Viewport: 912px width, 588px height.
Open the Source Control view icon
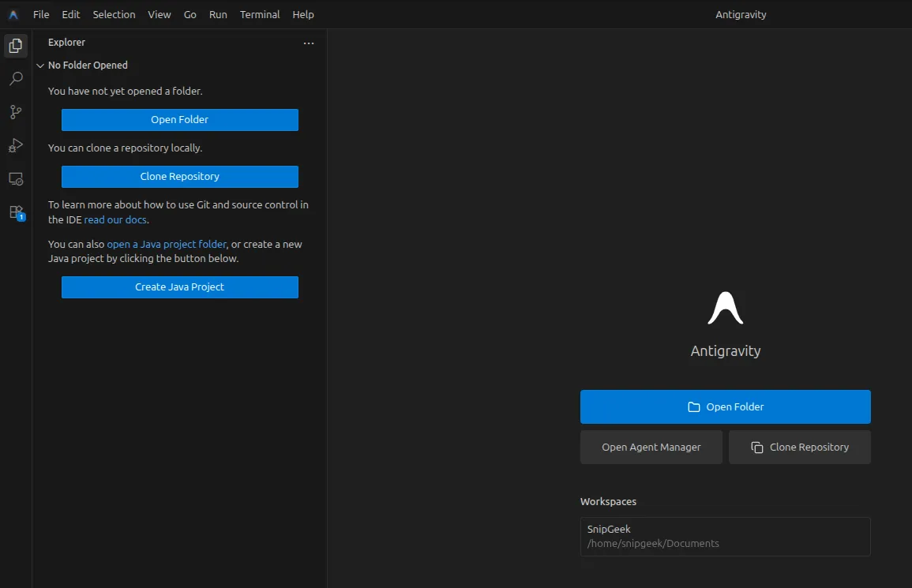[x=16, y=111]
